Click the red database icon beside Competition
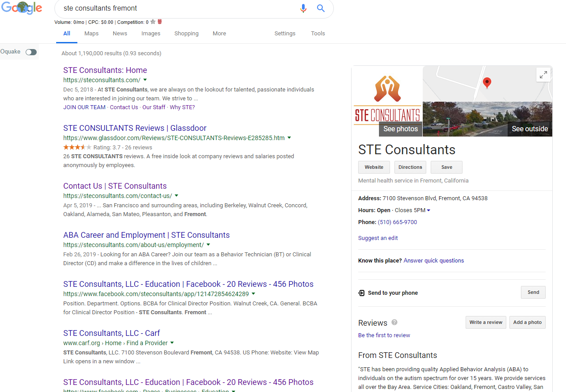Viewport: 566px width, 392px height. (160, 22)
